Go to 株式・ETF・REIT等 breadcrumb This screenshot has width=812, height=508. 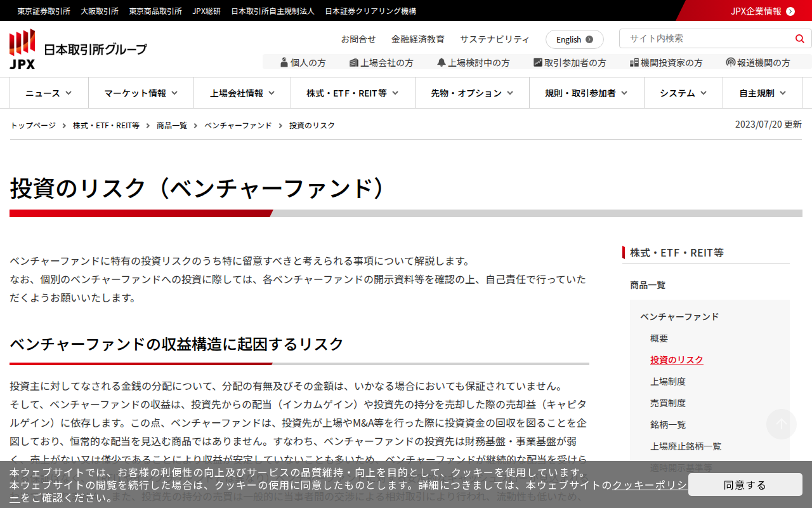pos(106,125)
